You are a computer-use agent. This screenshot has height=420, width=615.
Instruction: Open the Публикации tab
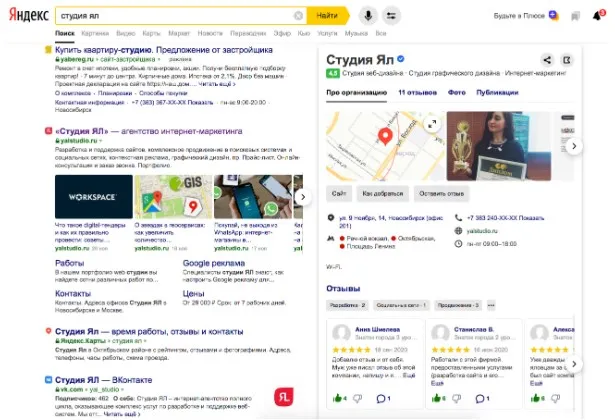point(497,93)
